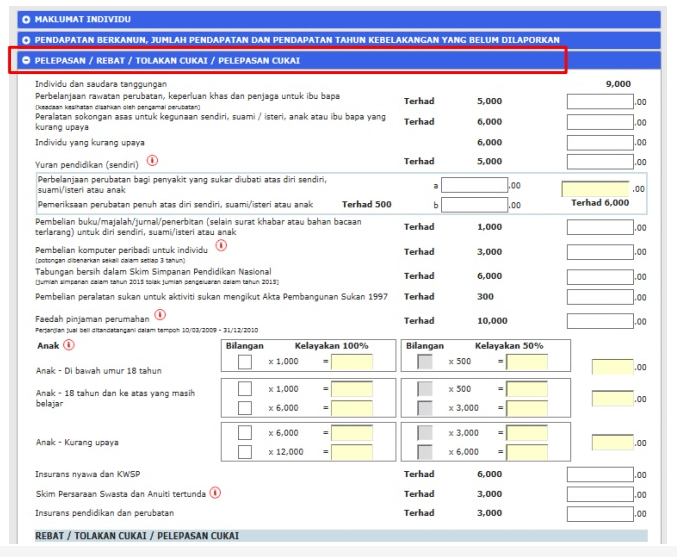
Task: Click input for Pembelian peralatan sukan
Action: tap(600, 297)
